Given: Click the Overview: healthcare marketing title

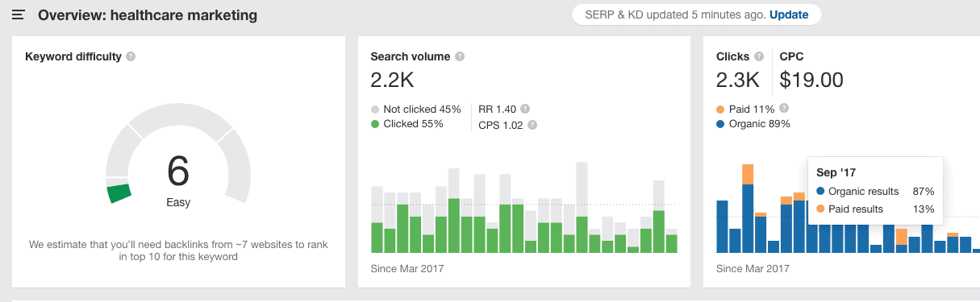Looking at the screenshot, I should tap(148, 15).
